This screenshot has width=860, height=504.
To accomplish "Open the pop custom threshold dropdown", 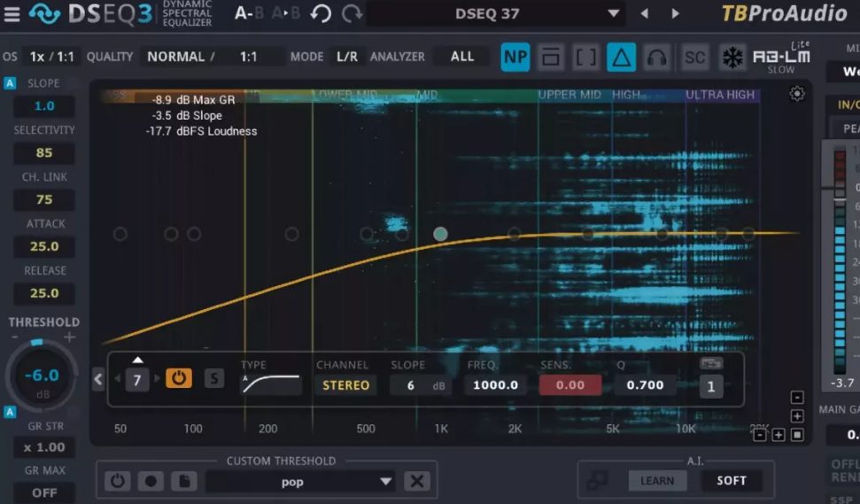I will [300, 482].
